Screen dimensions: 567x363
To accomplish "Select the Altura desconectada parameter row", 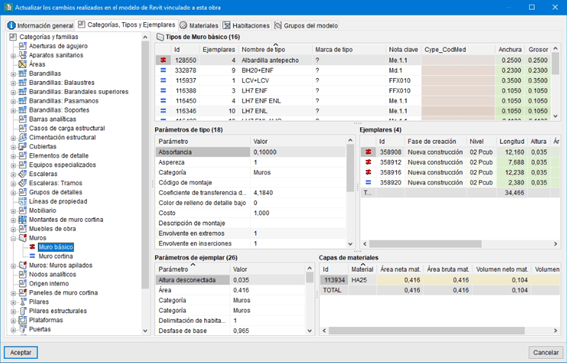I will (230, 280).
